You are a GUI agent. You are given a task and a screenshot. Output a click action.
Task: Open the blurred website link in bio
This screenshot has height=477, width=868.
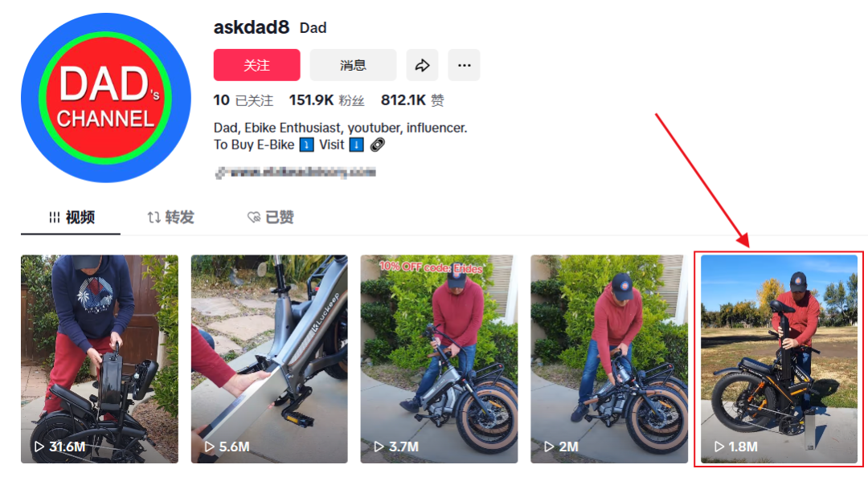click(x=296, y=173)
